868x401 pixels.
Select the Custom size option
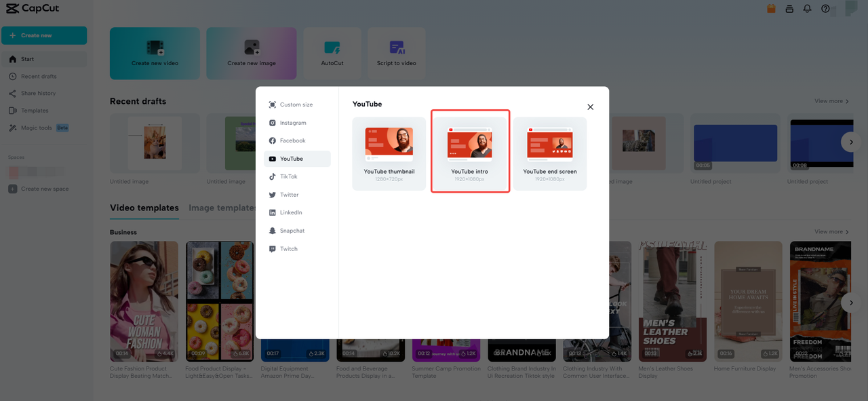[297, 104]
